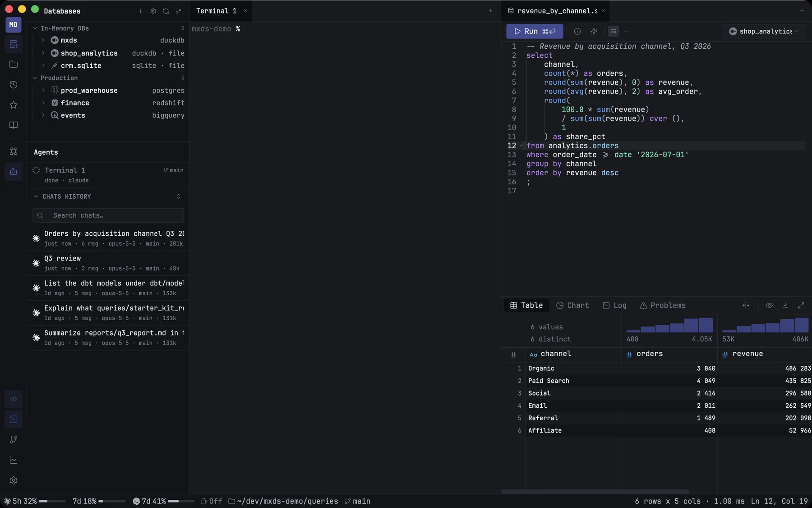Open the folder files icon in sidebar
This screenshot has width=812, height=508.
[14, 65]
